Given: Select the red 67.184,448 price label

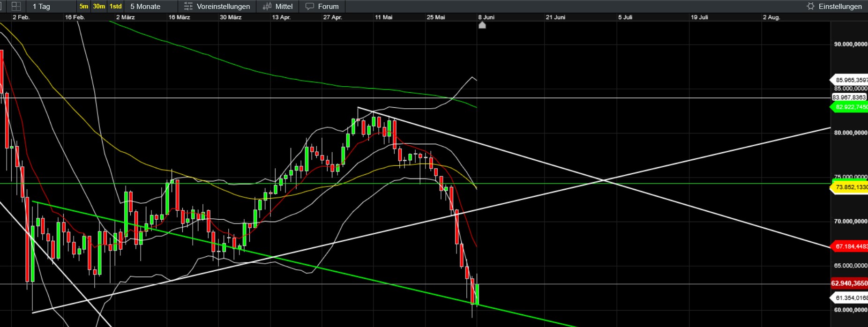Looking at the screenshot, I should (x=849, y=246).
